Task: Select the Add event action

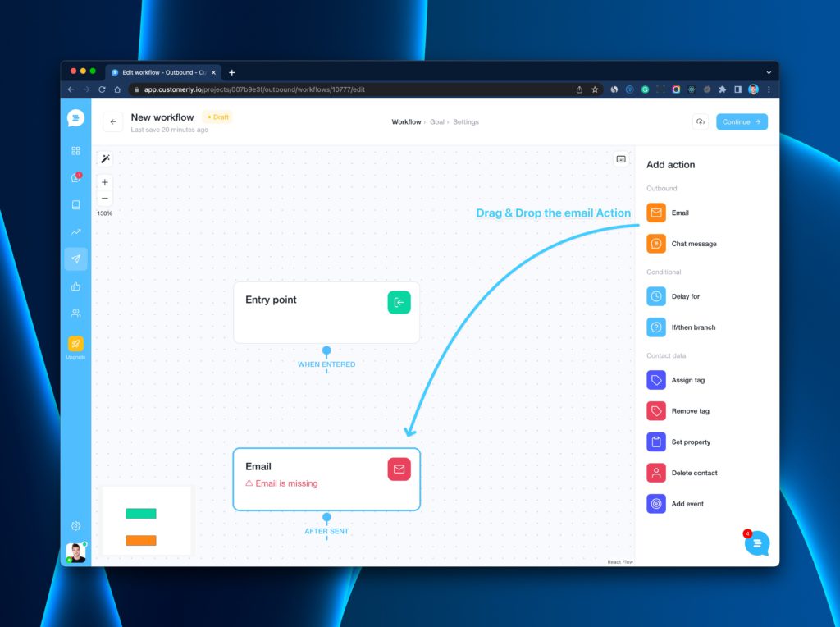Action: click(675, 504)
